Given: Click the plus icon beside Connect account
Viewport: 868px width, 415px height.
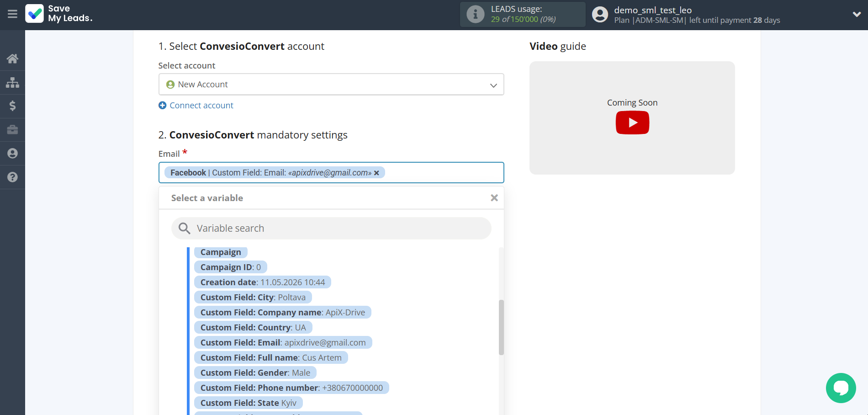Looking at the screenshot, I should click(x=162, y=106).
